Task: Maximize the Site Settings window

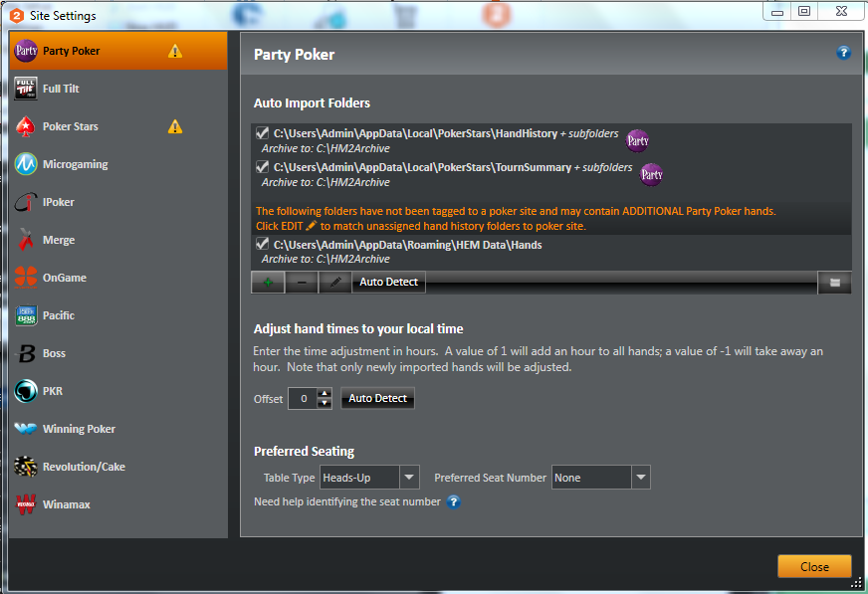Action: point(803,11)
